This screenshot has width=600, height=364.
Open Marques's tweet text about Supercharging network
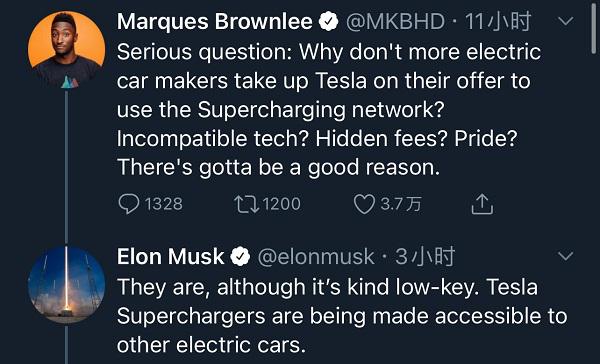pyautogui.click(x=329, y=110)
